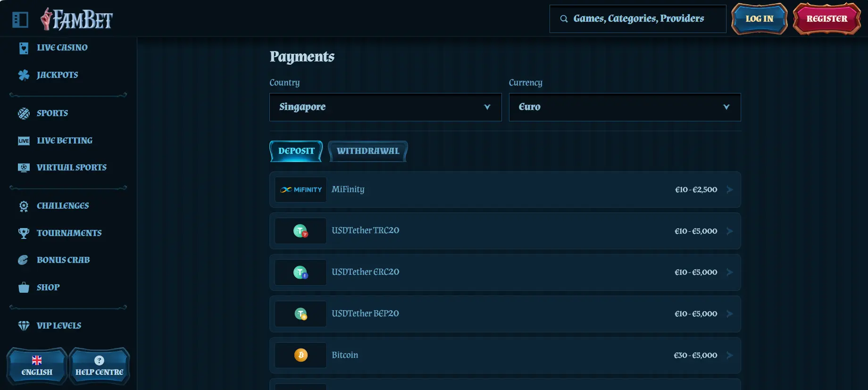Click the Jackpots clover icon
This screenshot has height=390, width=868.
[24, 75]
